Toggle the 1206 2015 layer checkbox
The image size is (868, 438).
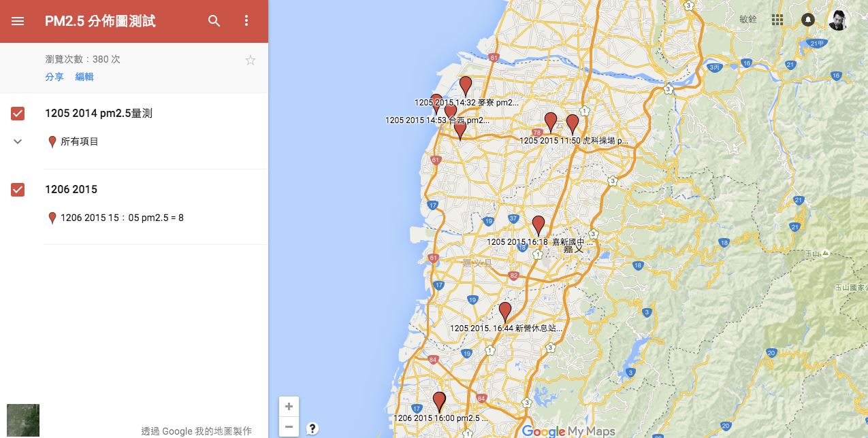(x=18, y=190)
